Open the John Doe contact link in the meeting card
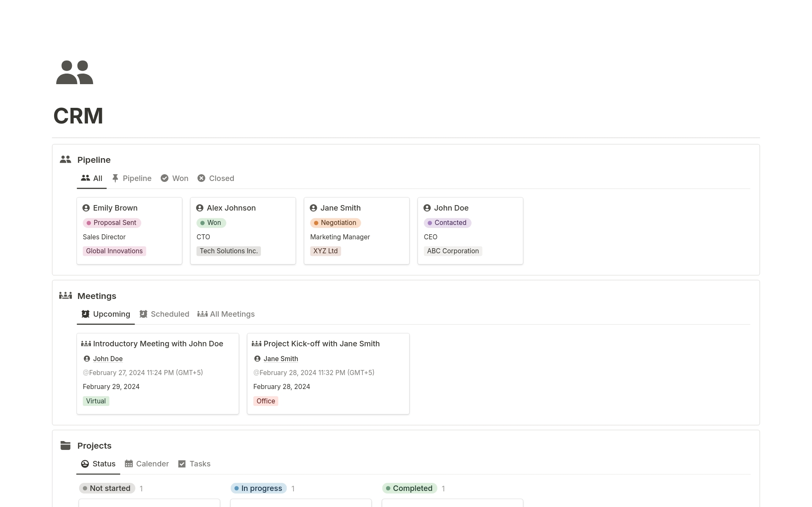The height and width of the screenshot is (507, 812). [x=108, y=359]
